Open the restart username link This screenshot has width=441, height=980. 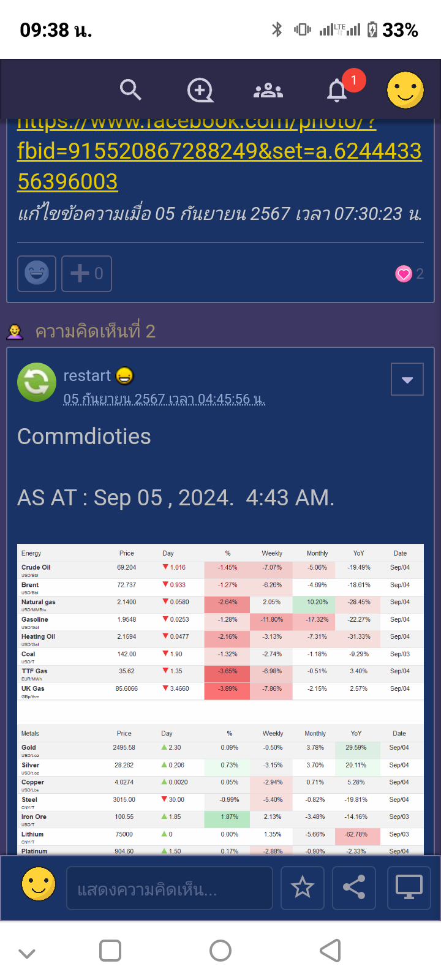[87, 375]
